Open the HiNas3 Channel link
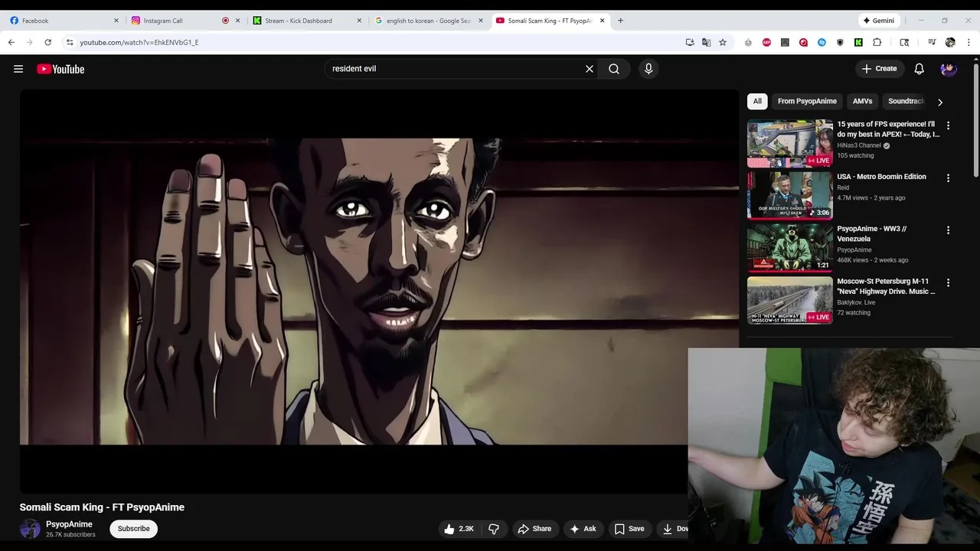Image resolution: width=980 pixels, height=551 pixels. 859,145
